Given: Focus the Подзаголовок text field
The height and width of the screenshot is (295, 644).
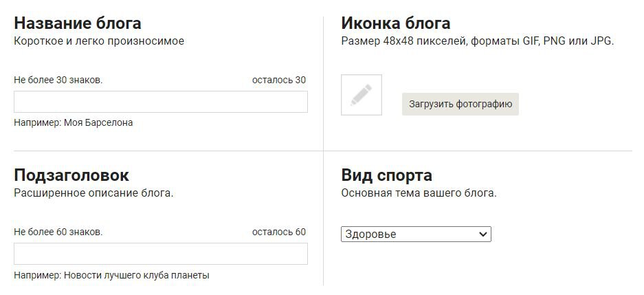Looking at the screenshot, I should 161,254.
